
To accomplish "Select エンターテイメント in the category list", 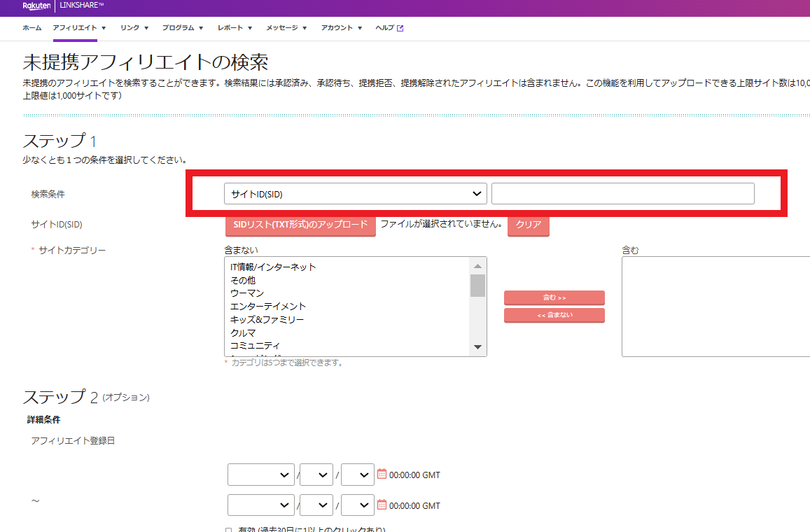I will coord(268,306).
